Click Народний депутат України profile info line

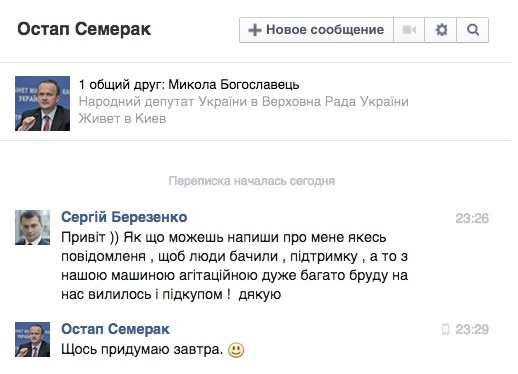click(x=243, y=101)
